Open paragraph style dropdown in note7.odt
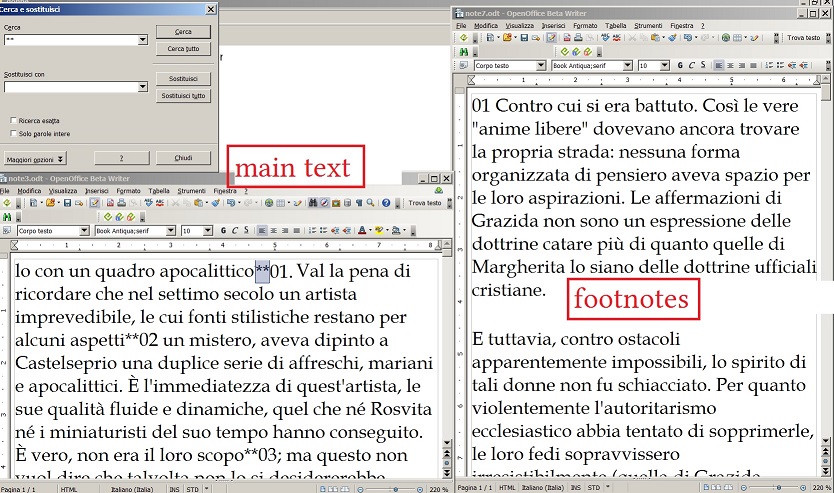The width and height of the screenshot is (834, 493). (x=541, y=65)
